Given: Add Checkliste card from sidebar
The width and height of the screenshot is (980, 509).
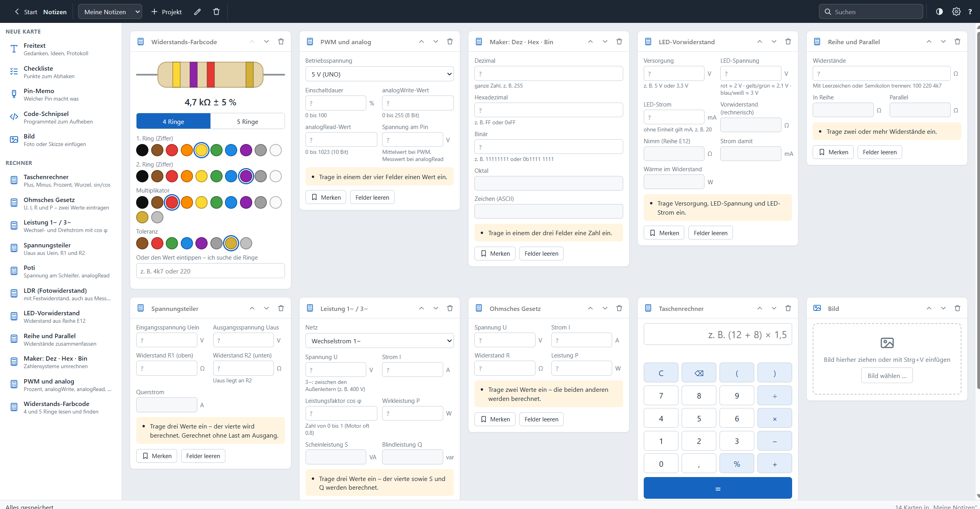Looking at the screenshot, I should (x=61, y=72).
